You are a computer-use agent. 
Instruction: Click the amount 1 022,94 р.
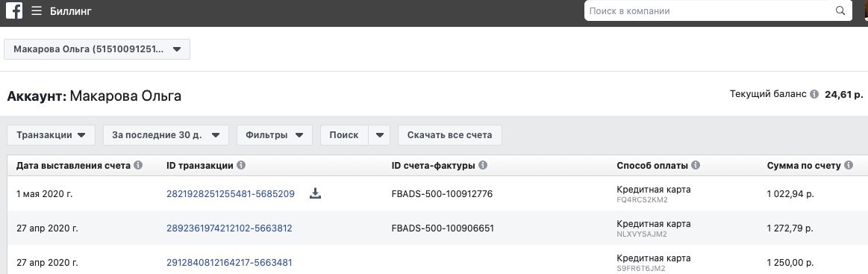coord(790,193)
